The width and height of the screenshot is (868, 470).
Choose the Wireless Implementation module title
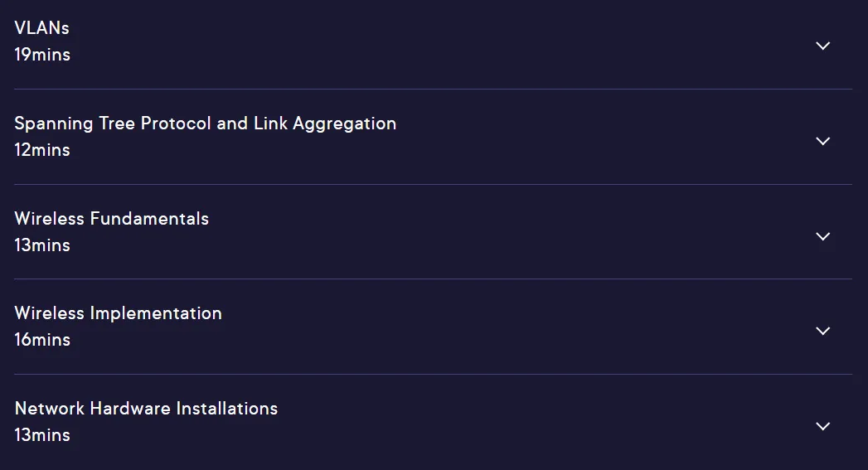click(118, 313)
